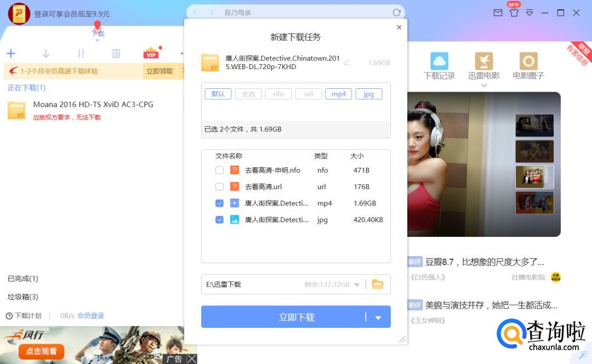Viewport: 592px width, 364px height.
Task: Open the skin shirt icon
Action: [x=514, y=13]
